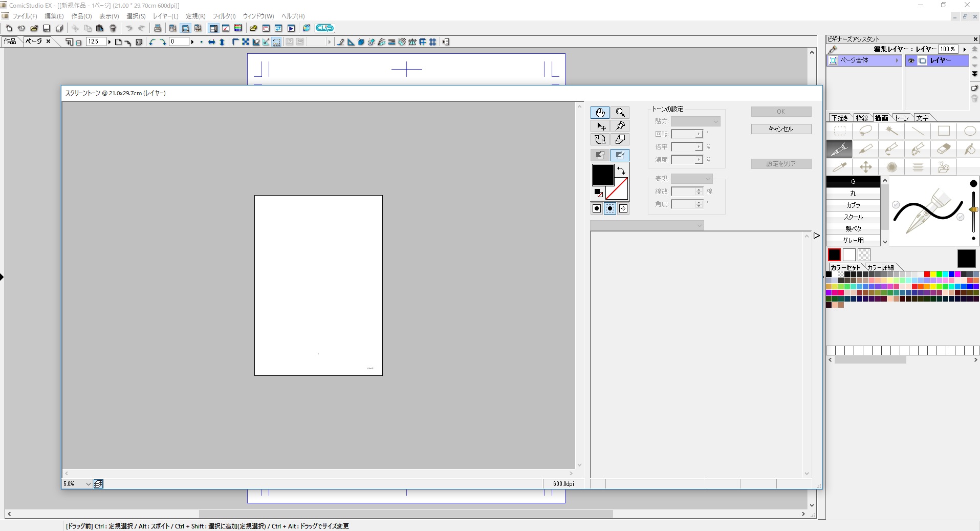
Task: Select the カブラ pen preset
Action: pos(853,205)
